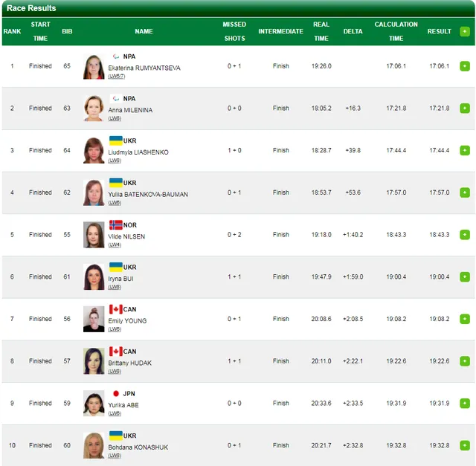Image resolution: width=476 pixels, height=466 pixels.
Task: Open Anna Milenina athlete photo
Action: (94, 109)
